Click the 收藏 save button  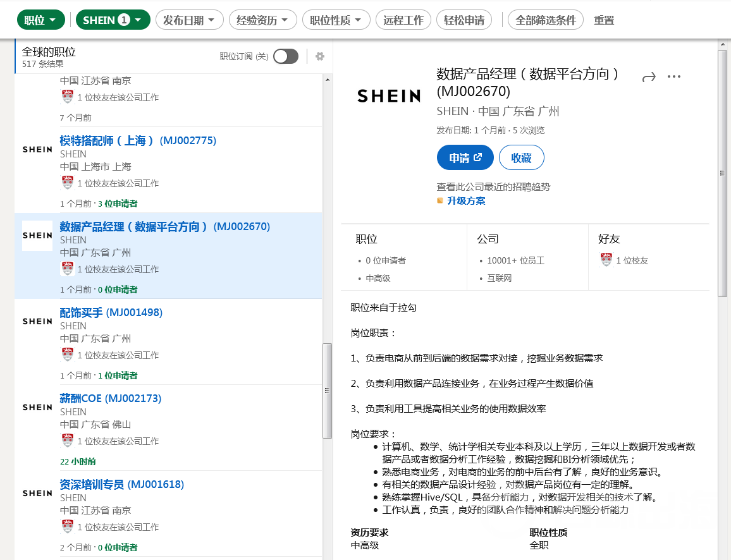[521, 158]
